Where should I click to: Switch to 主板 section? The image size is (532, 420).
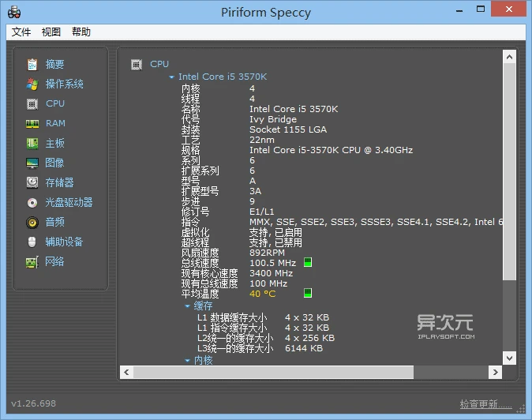[54, 143]
